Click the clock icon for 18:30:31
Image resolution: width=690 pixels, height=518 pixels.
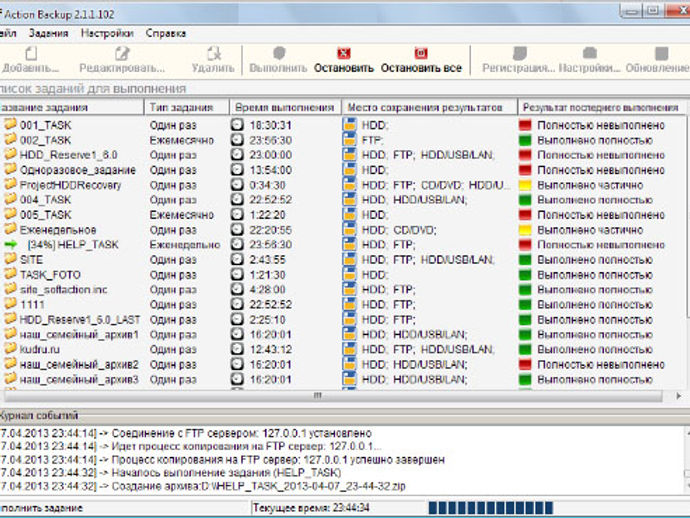pos(237,125)
